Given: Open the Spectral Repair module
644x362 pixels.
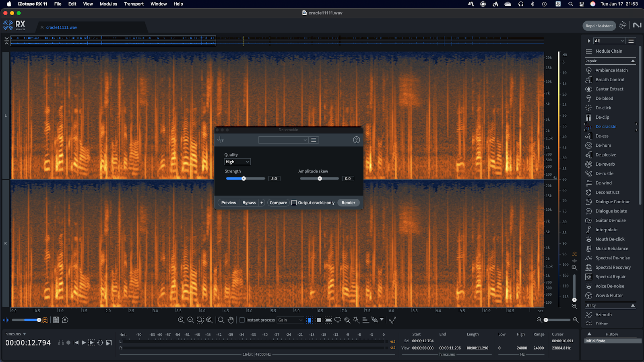Looking at the screenshot, I should 610,277.
